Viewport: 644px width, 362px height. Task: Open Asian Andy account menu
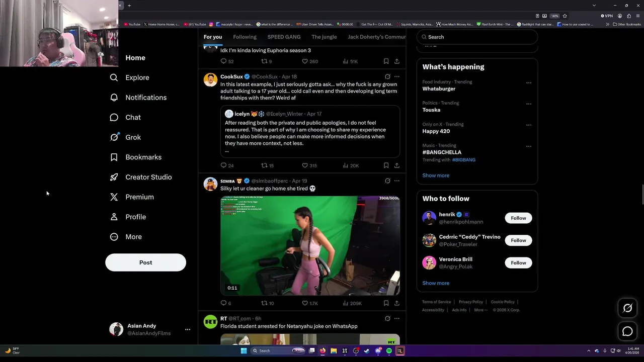[x=150, y=329]
